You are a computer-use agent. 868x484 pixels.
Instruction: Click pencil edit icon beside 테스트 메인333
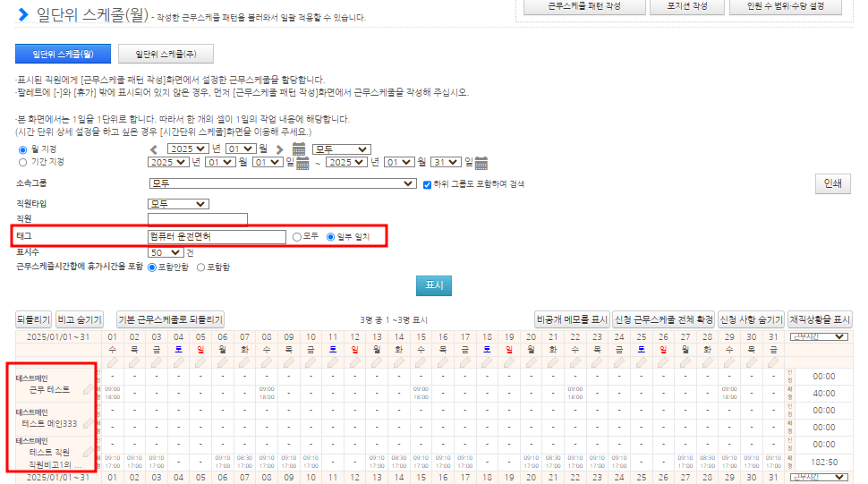click(x=88, y=423)
